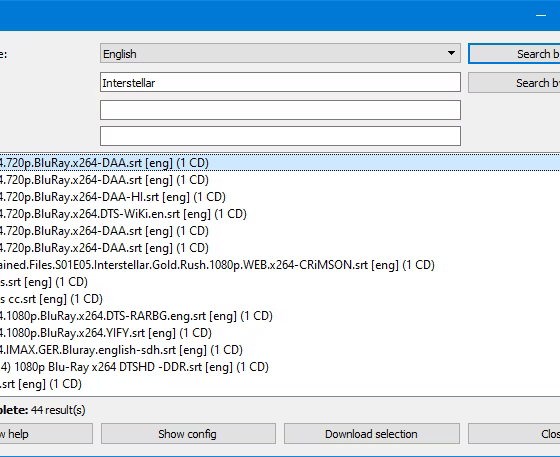Click the Interstellar title input field

(280, 82)
